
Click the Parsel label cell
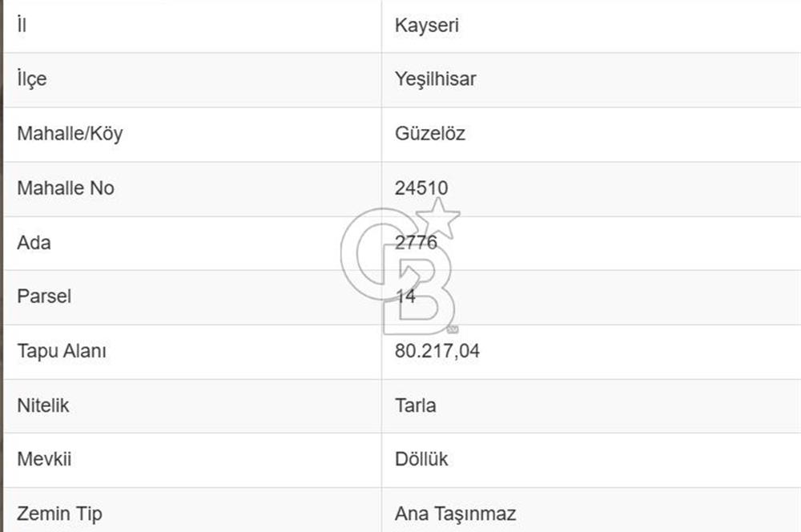(44, 296)
